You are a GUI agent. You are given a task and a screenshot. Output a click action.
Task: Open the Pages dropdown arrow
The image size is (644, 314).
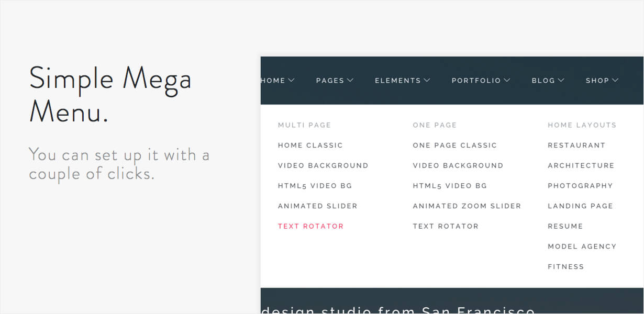coord(350,80)
